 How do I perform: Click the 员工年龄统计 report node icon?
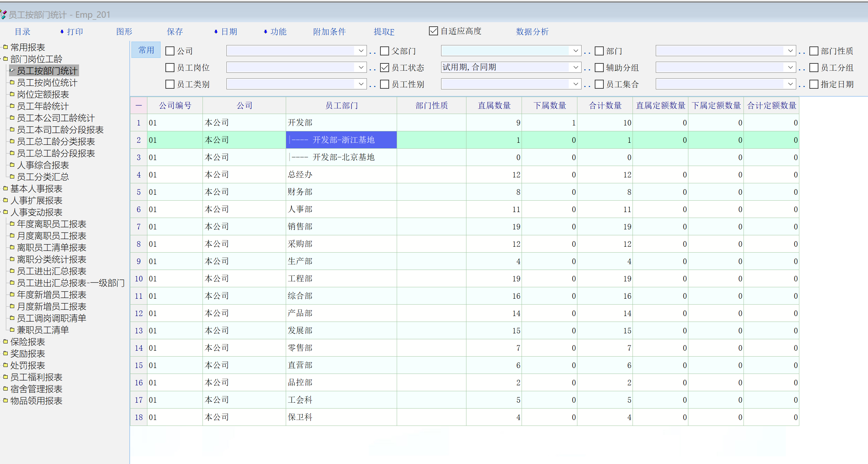12,106
